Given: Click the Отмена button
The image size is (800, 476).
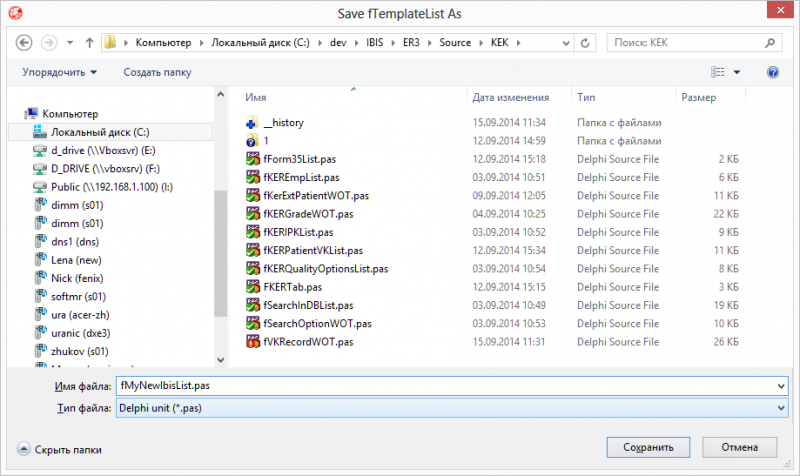Looking at the screenshot, I should point(739,447).
